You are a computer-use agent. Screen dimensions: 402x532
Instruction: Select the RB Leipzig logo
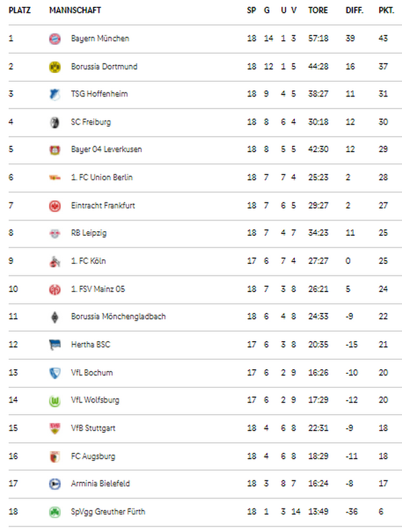(x=55, y=233)
